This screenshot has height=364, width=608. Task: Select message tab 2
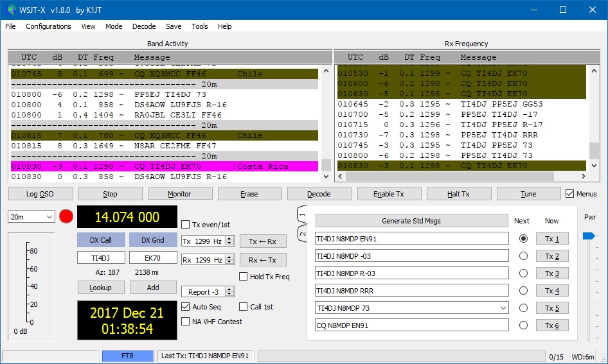click(x=303, y=234)
